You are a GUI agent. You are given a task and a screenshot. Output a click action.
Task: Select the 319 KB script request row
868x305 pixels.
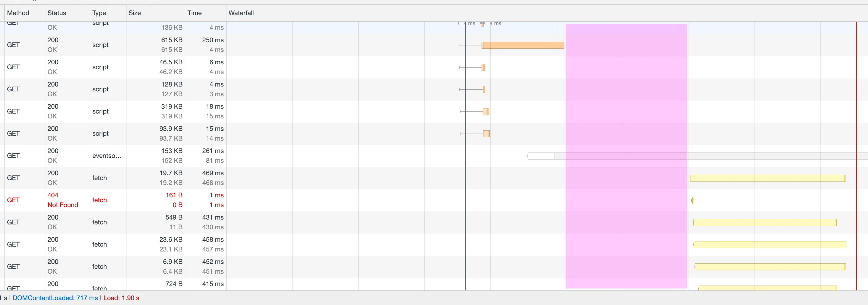(101, 112)
